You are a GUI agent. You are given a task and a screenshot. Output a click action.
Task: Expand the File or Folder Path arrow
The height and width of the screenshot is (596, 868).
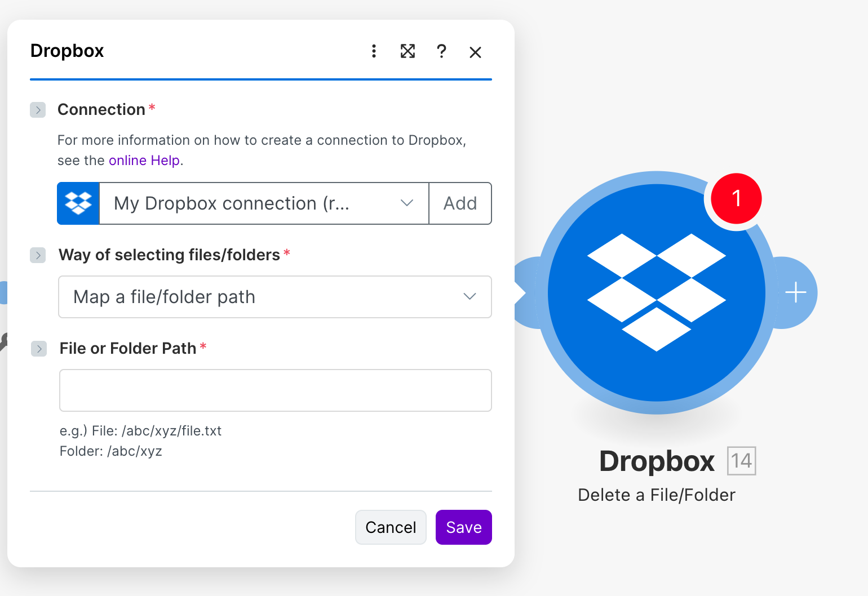pos(39,349)
